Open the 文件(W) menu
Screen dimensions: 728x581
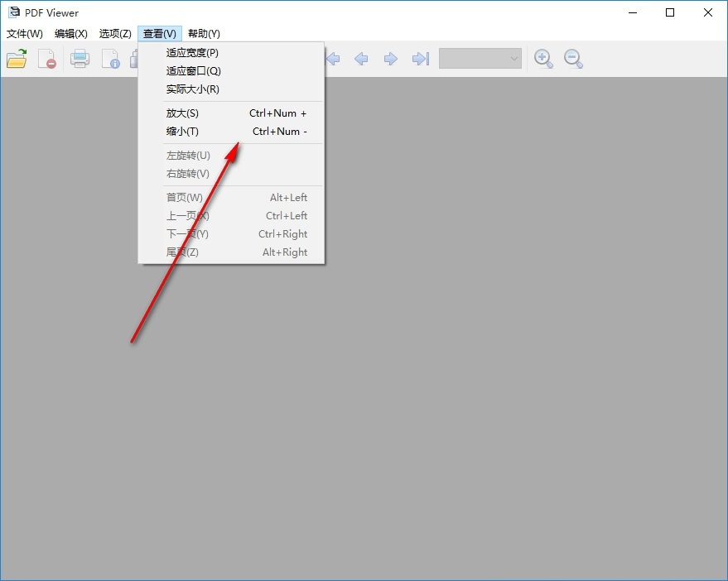[x=25, y=33]
